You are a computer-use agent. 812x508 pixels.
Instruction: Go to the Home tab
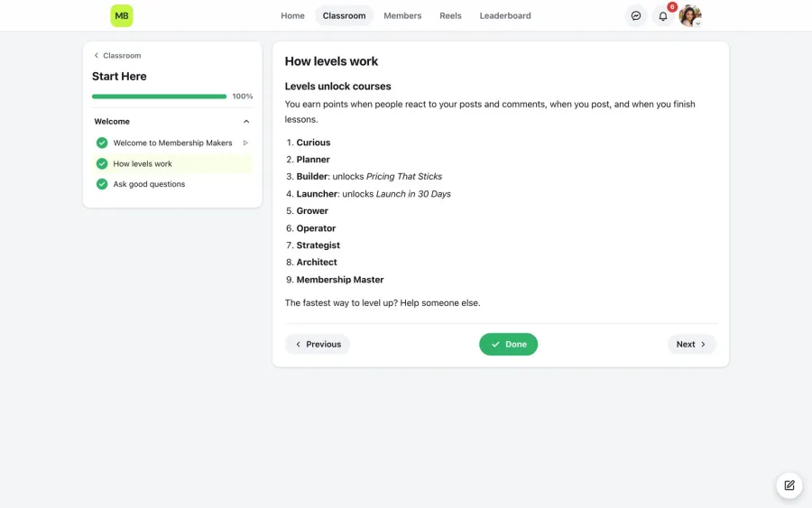point(292,15)
